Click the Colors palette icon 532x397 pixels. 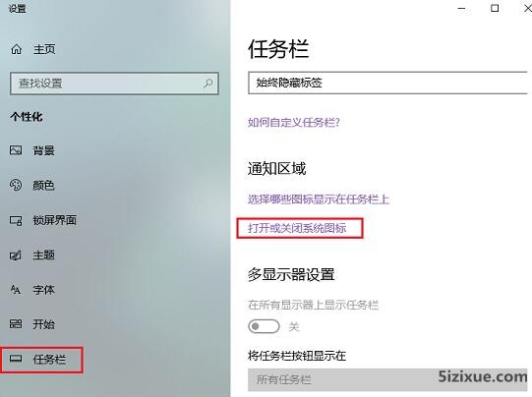coord(16,185)
